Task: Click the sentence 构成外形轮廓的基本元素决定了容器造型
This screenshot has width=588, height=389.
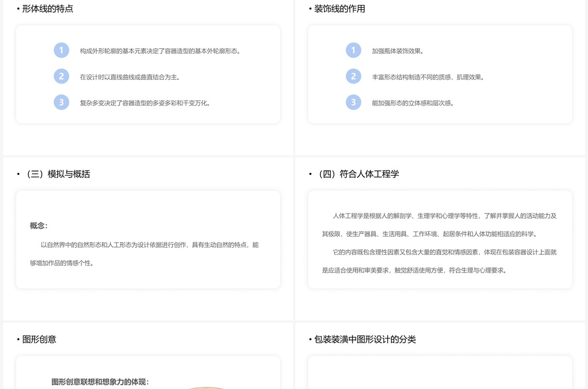Action: (161, 51)
